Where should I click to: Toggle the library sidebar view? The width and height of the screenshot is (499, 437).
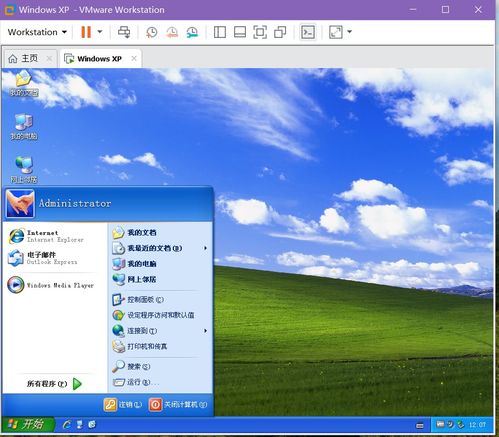(220, 32)
